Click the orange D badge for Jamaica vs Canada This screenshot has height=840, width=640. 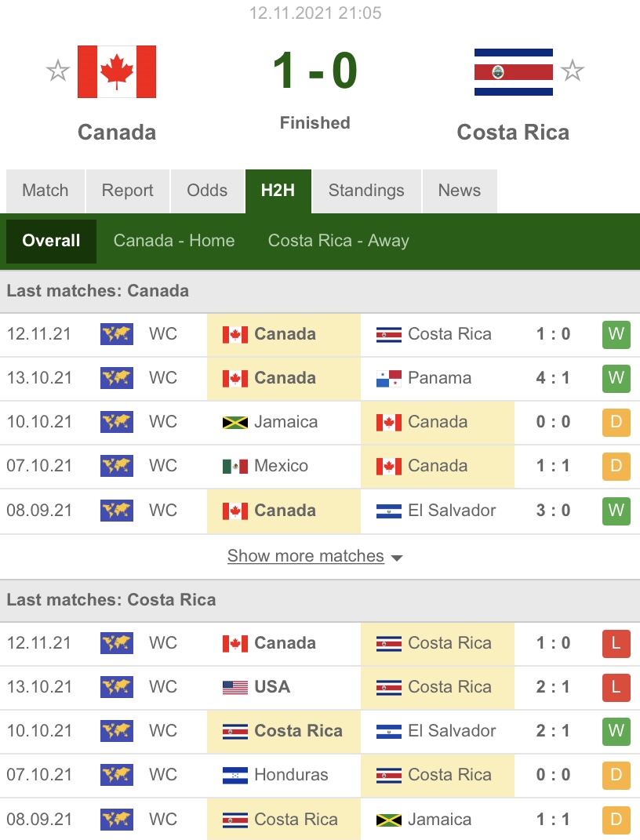(616, 422)
